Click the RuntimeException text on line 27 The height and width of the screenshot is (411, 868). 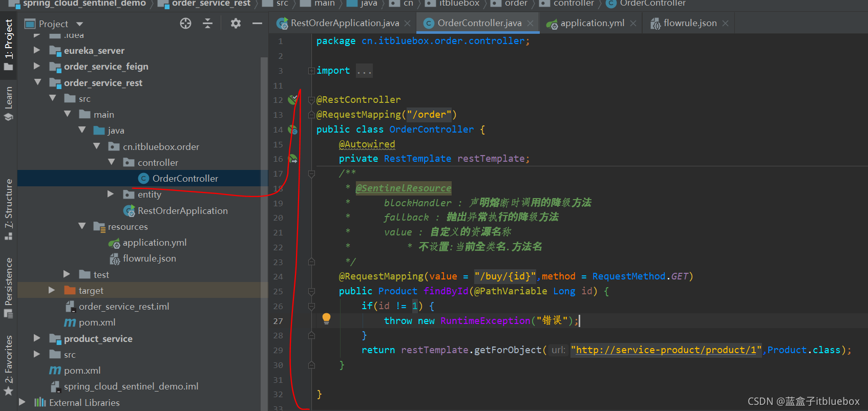coord(485,320)
